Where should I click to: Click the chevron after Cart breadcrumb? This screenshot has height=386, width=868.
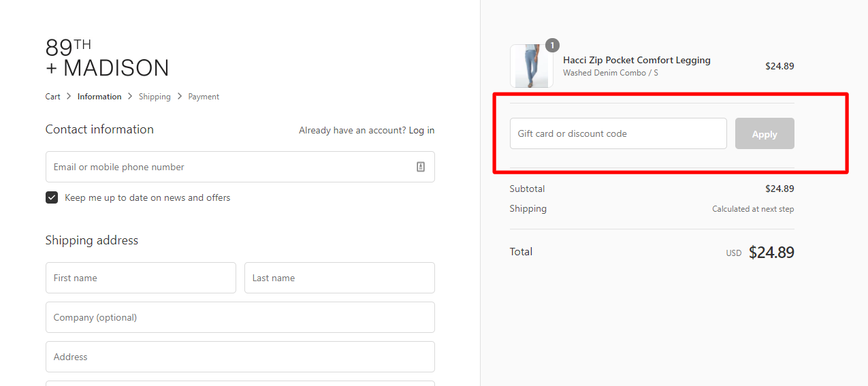pos(69,97)
